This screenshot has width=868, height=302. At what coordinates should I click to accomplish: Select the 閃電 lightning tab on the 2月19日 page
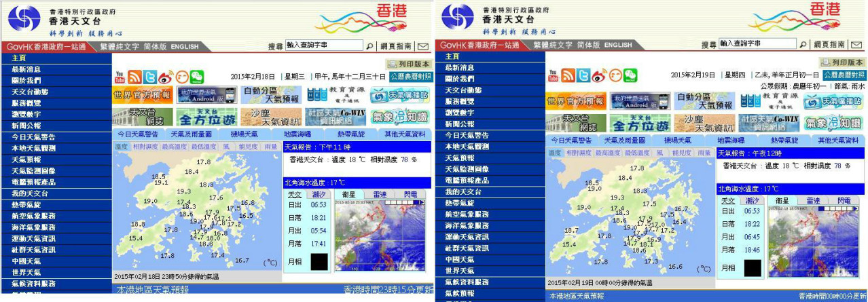coord(844,201)
